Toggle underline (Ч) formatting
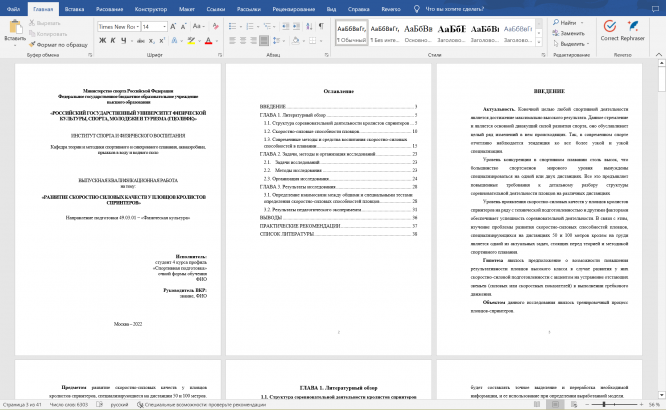The height and width of the screenshot is (410, 666). 124,41
